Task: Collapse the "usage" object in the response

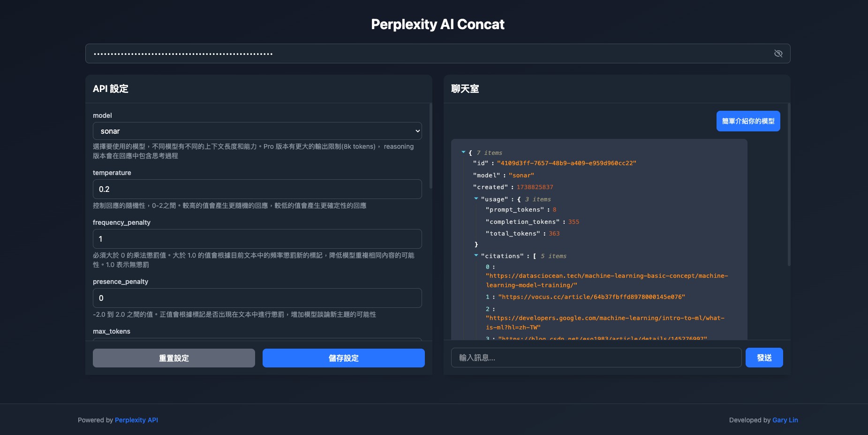Action: [477, 198]
